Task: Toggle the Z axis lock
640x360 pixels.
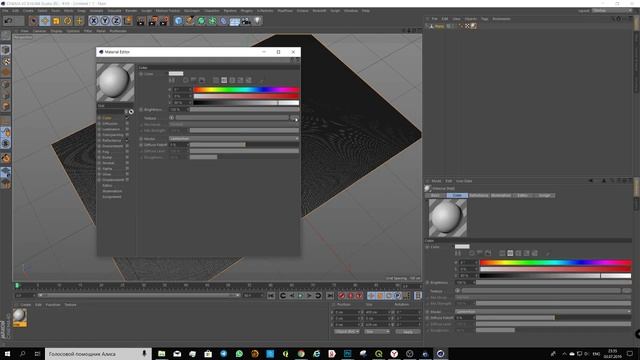Action: pyautogui.click(x=116, y=21)
